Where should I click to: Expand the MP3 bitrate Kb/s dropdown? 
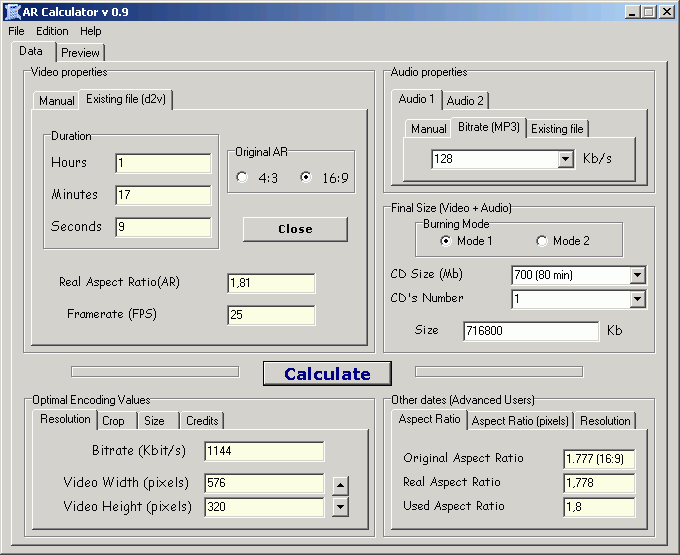[x=565, y=159]
